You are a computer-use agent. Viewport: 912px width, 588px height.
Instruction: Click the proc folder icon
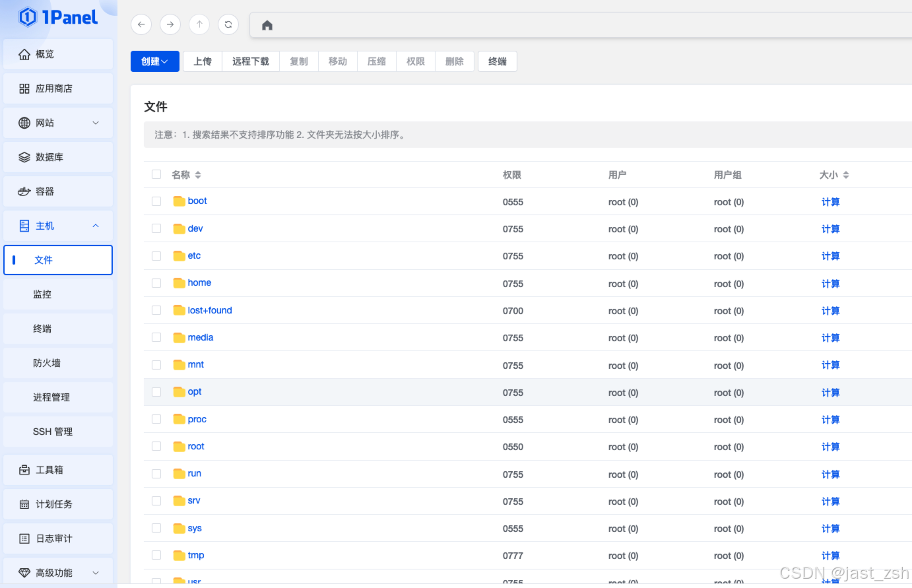click(179, 419)
